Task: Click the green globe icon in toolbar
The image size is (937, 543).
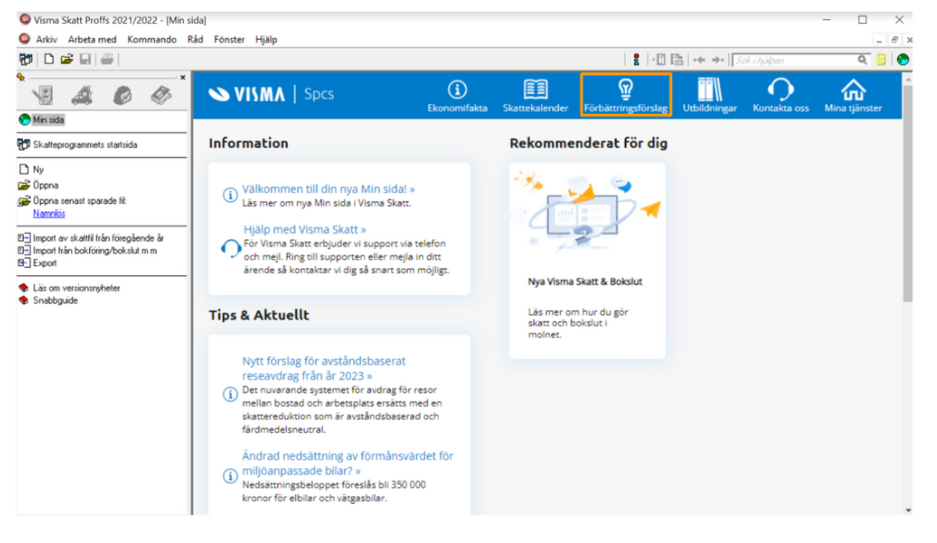Action: 903,60
